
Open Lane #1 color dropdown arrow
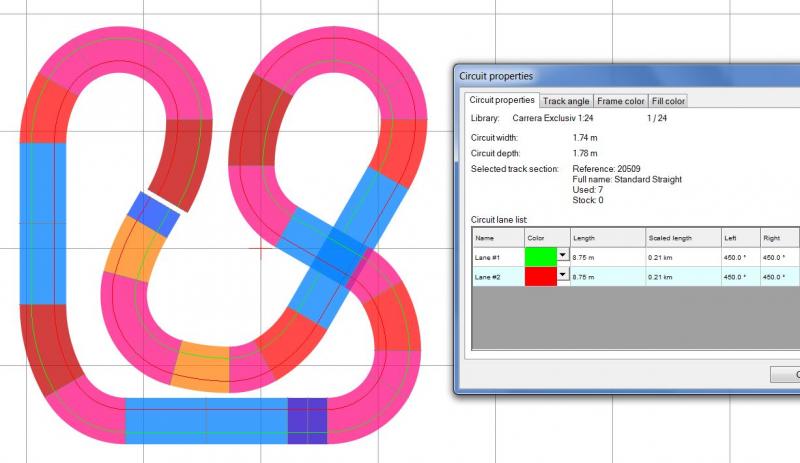click(x=562, y=256)
